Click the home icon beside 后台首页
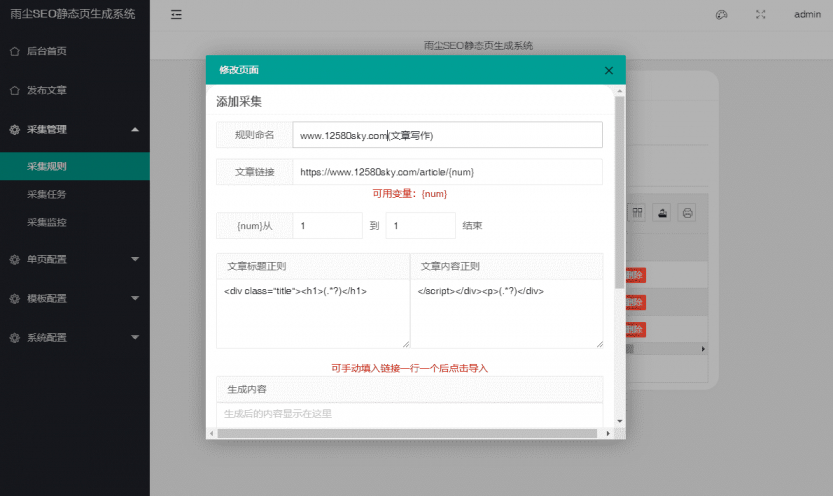The image size is (833, 496). pos(14,51)
